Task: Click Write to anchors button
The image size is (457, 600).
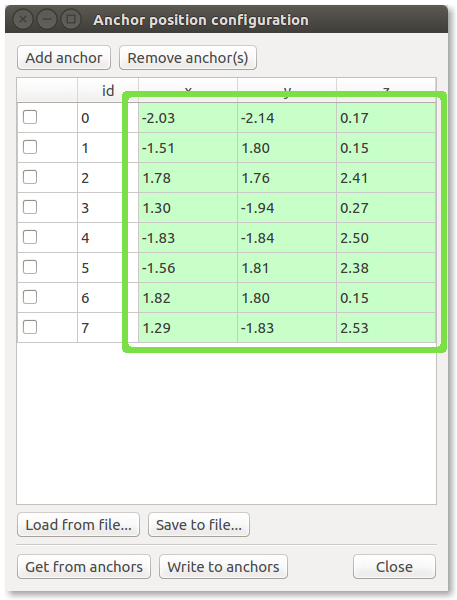Action: [x=223, y=567]
